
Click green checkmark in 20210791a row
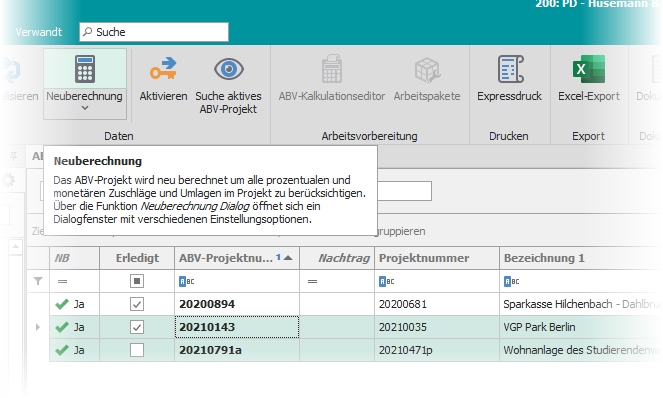pos(62,350)
